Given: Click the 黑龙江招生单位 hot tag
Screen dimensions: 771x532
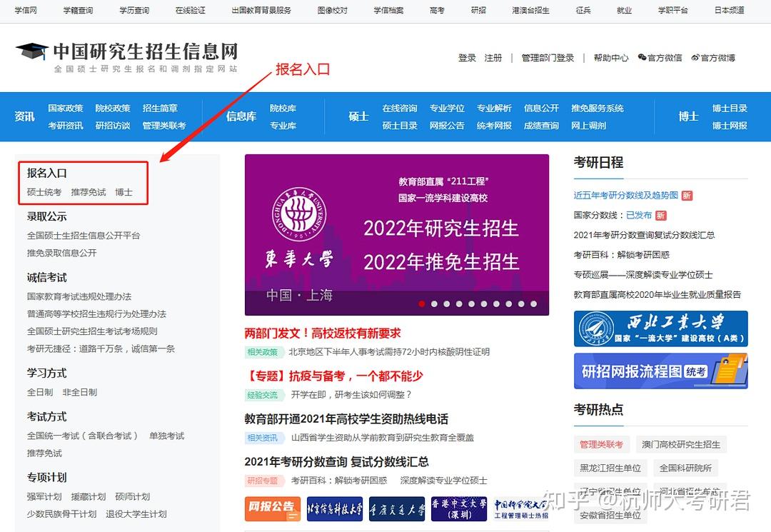Looking at the screenshot, I should [x=610, y=468].
